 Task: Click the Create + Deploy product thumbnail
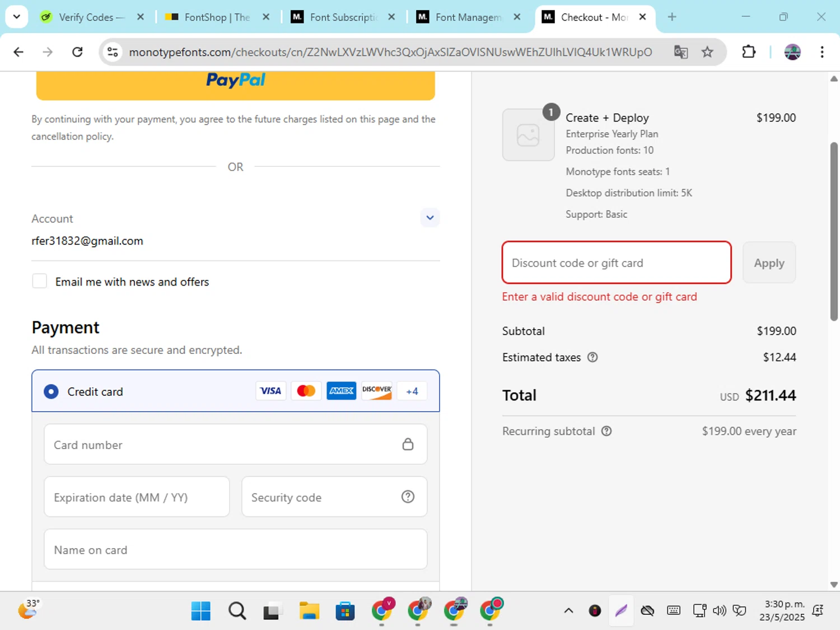click(528, 135)
